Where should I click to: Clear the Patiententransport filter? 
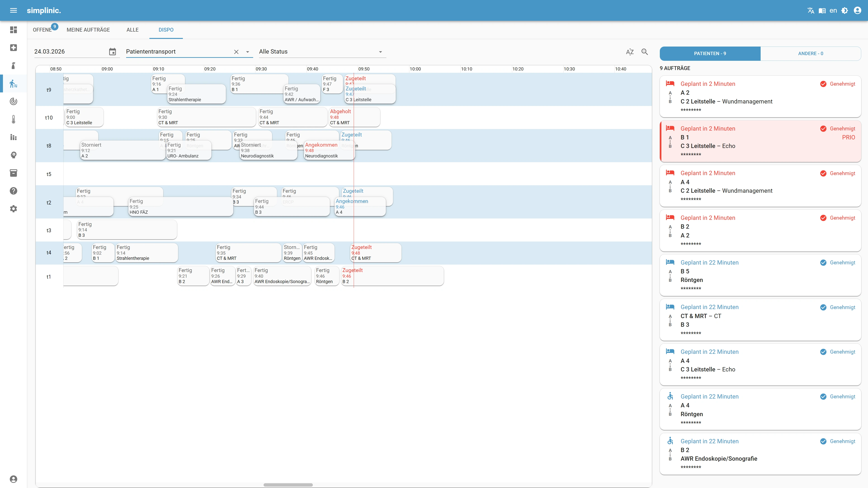[x=236, y=52]
